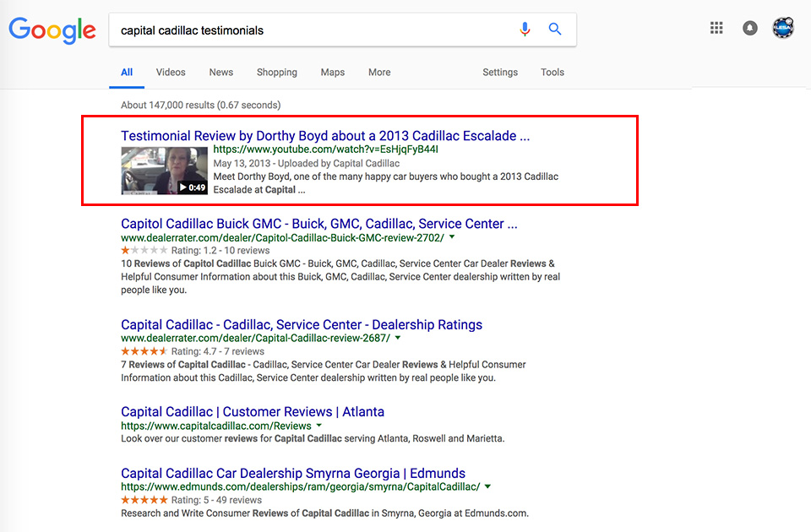This screenshot has height=532, width=811.
Task: Open the search Tools options
Action: (x=552, y=73)
